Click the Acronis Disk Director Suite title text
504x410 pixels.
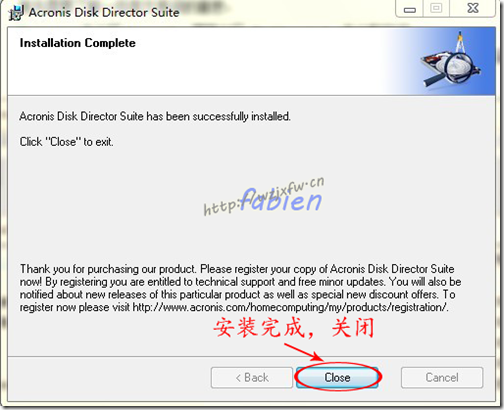104,12
